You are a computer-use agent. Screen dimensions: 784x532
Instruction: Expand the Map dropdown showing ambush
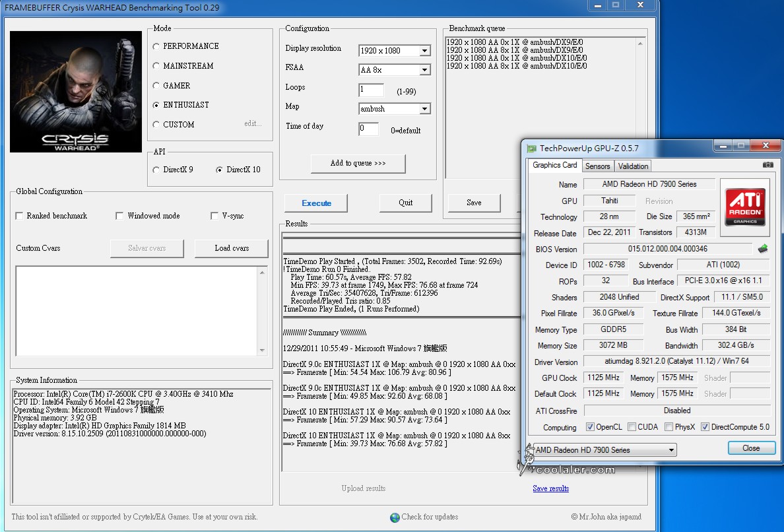tap(424, 109)
